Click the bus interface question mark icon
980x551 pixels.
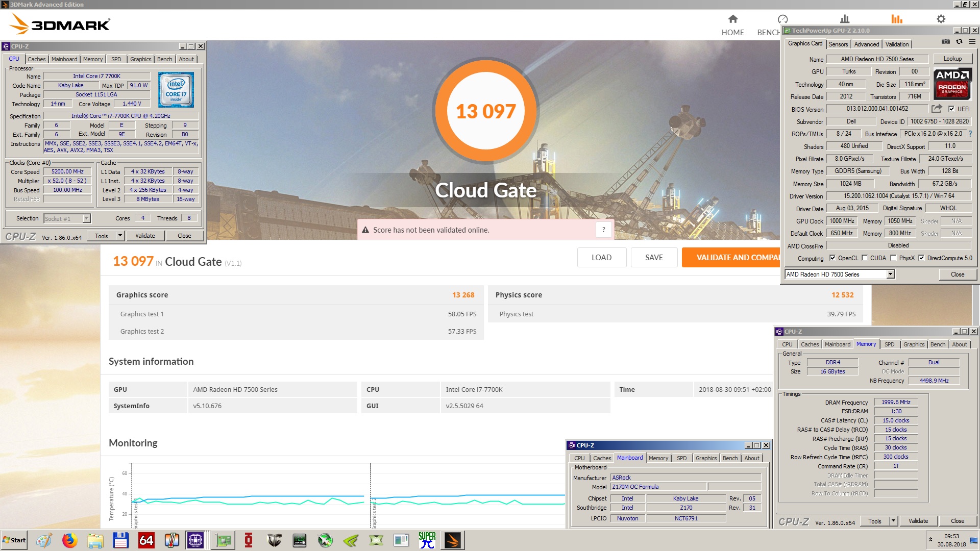click(970, 134)
